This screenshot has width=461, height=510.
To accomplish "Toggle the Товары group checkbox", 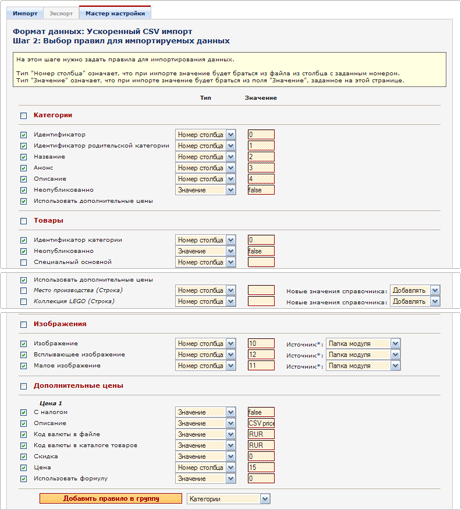I will 23,221.
